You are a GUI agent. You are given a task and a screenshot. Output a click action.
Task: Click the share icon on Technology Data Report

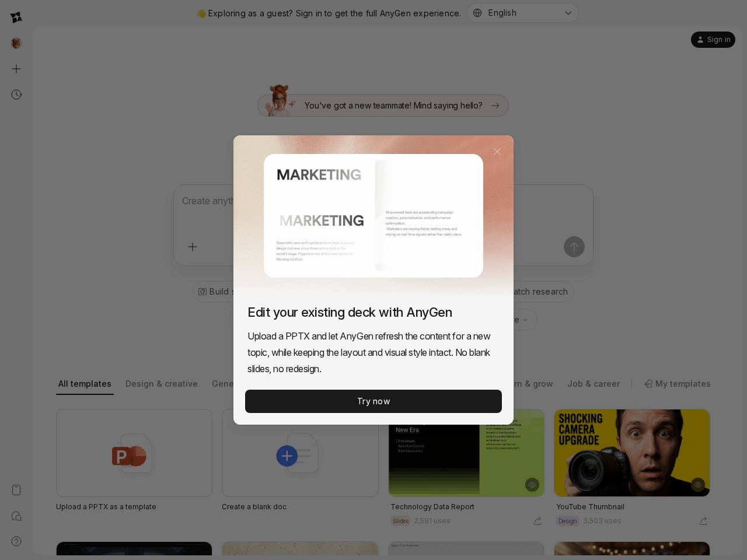(x=537, y=521)
